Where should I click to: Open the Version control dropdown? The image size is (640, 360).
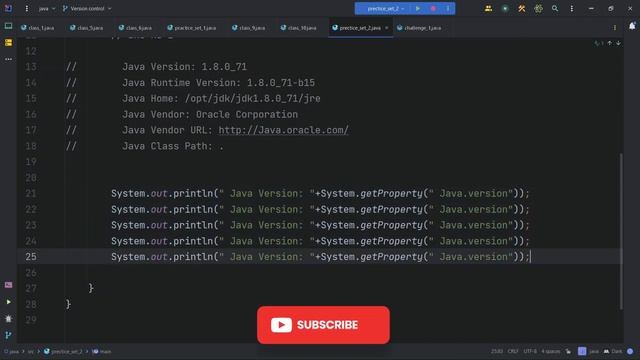87,8
